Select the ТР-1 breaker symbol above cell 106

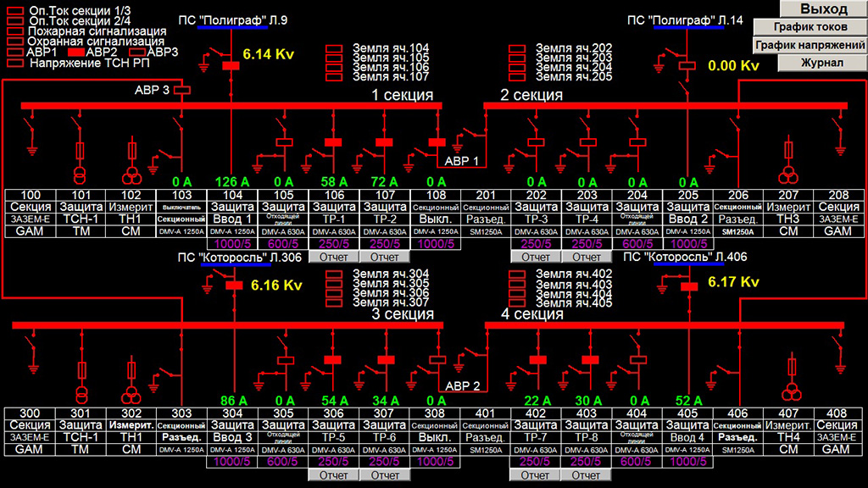[333, 142]
